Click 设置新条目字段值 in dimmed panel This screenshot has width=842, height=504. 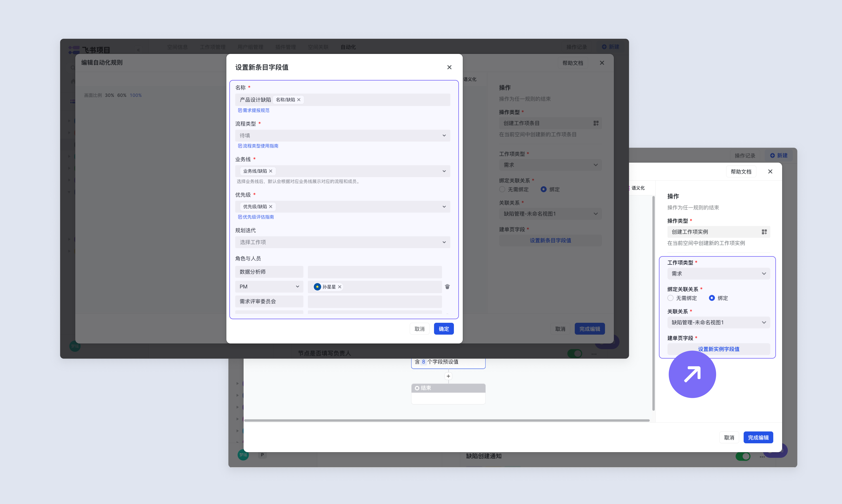coord(550,240)
